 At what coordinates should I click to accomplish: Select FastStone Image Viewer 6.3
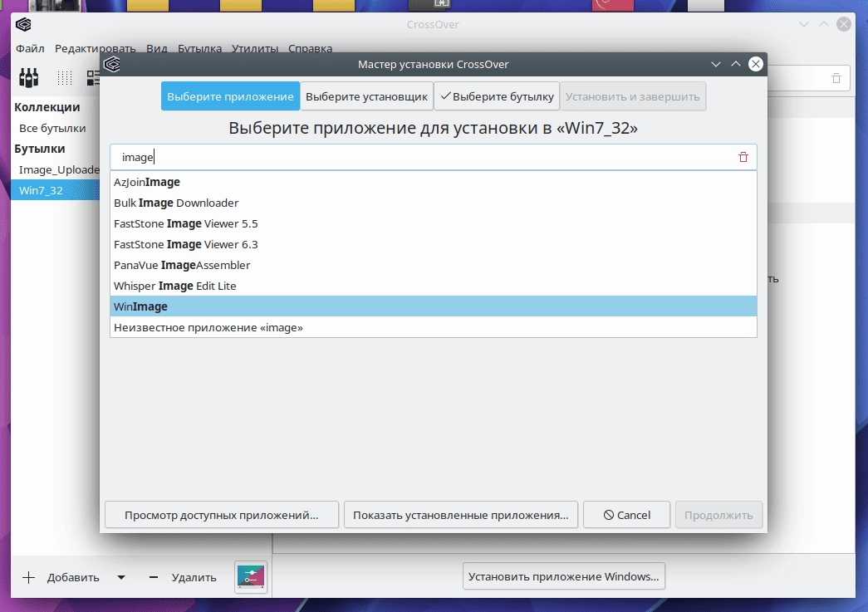click(x=434, y=244)
